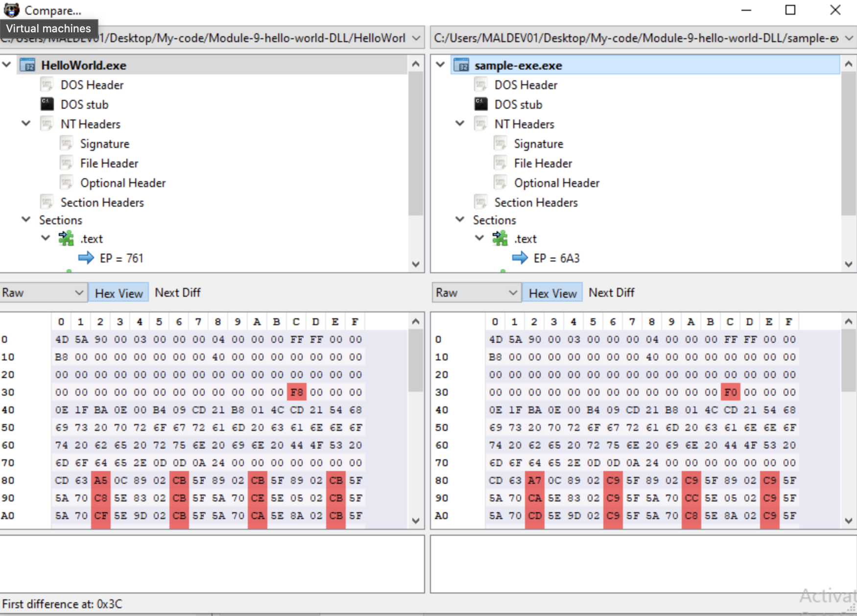Click the .text section puzzle icon on right
Screen dimensions: 857x616
(x=500, y=238)
